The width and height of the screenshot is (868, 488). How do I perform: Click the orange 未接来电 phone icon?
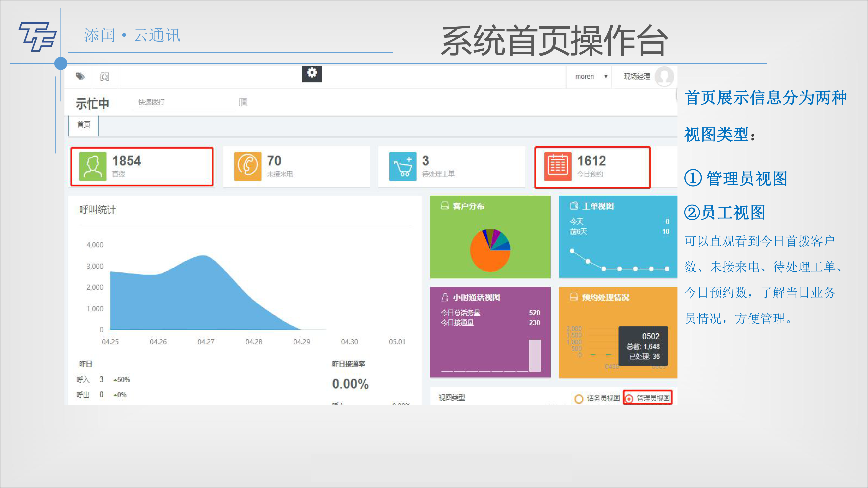point(248,166)
